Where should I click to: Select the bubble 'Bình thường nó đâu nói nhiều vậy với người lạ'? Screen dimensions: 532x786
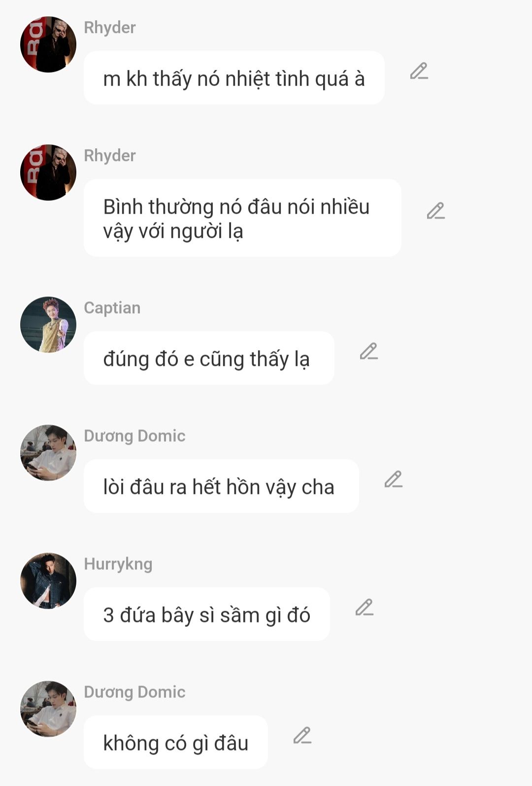coord(242,218)
